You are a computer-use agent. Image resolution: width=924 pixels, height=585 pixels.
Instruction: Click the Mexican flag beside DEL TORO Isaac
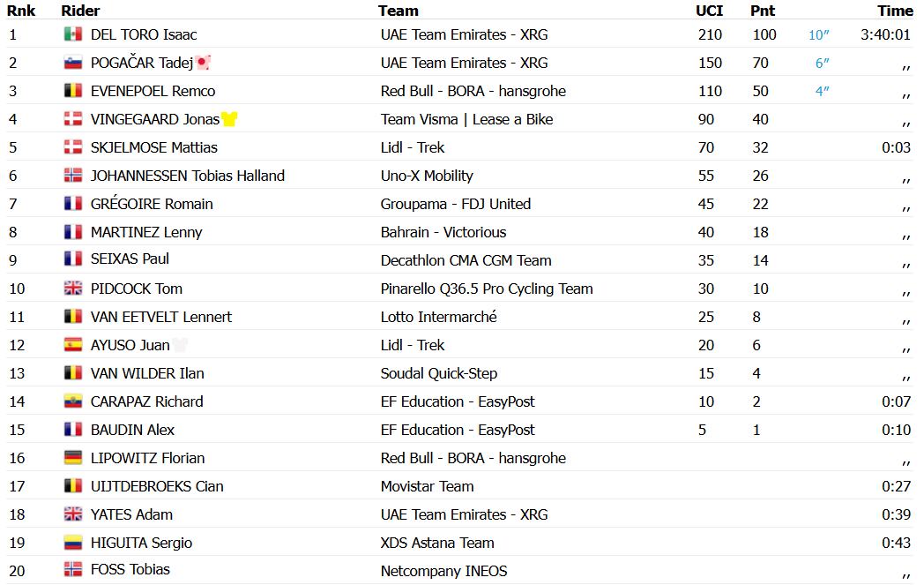coord(73,34)
